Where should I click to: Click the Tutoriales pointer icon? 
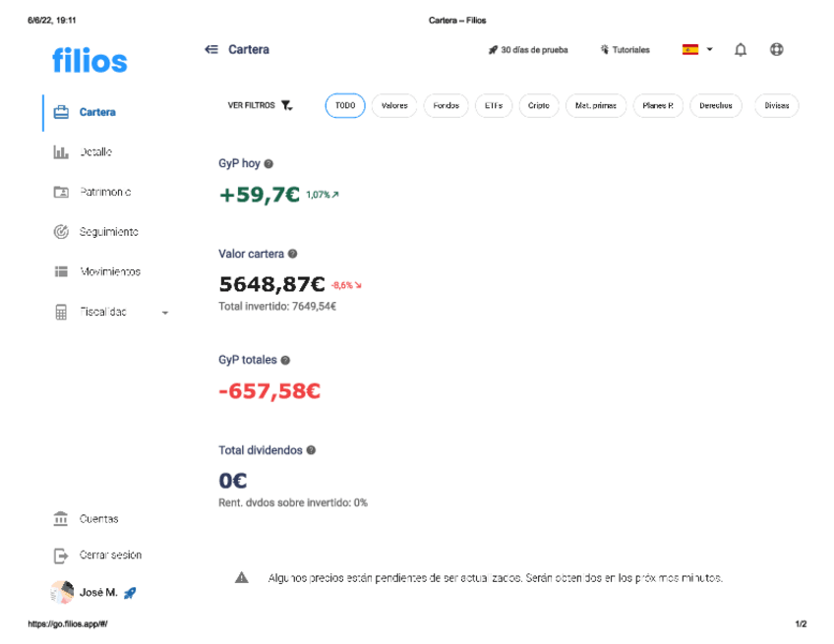(x=605, y=50)
